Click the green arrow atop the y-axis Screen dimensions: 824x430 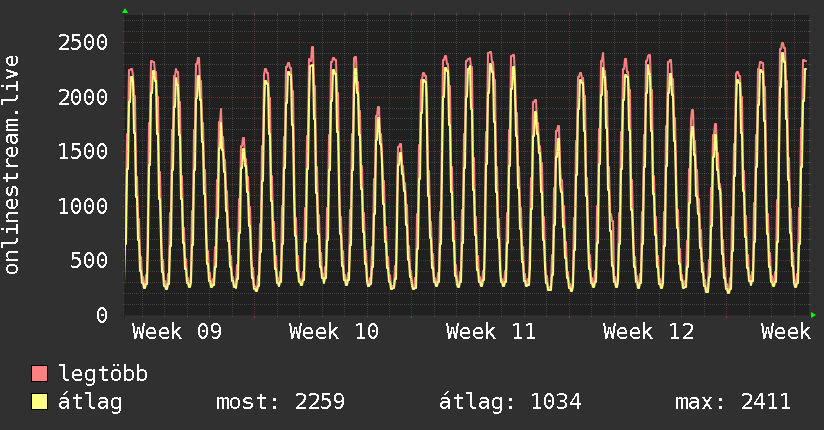[x=125, y=11]
